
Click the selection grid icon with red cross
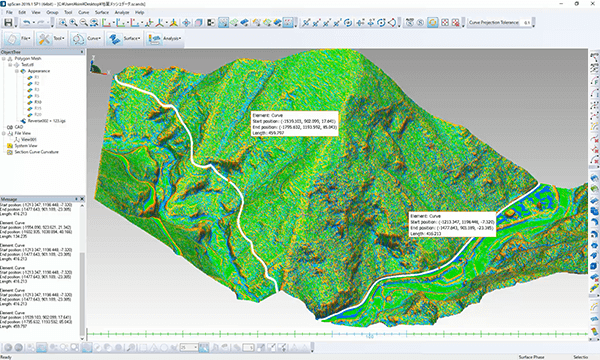(455, 23)
